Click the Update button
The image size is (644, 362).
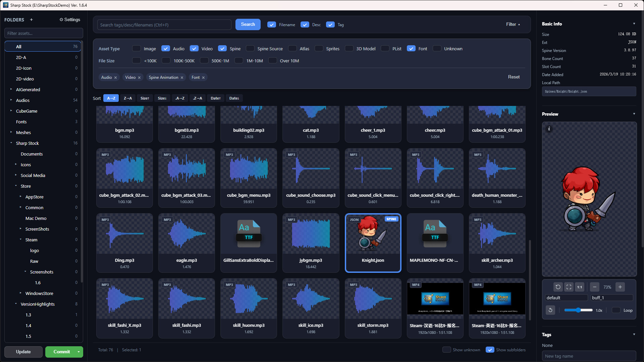click(x=23, y=352)
